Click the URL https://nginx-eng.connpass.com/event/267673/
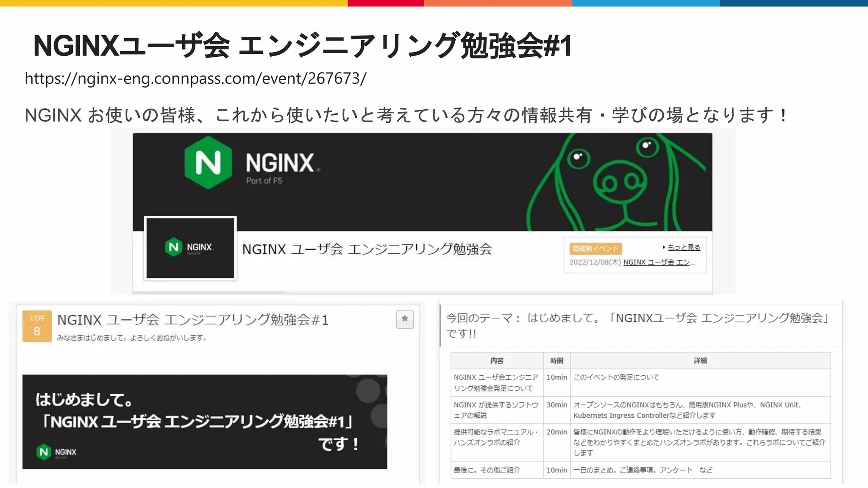 coord(195,78)
